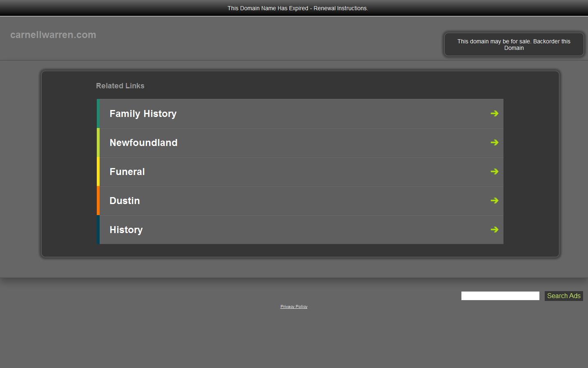This screenshot has height=368, width=588.
Task: Open the Funeral related link
Action: coord(127,172)
